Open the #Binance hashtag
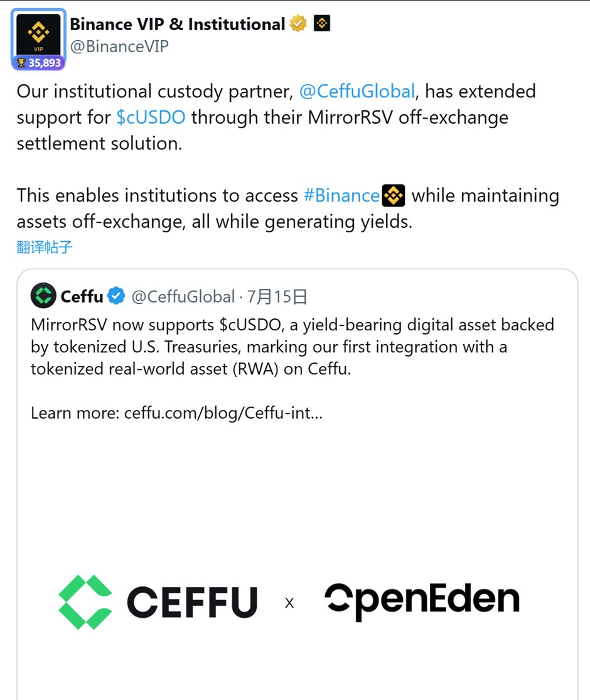The width and height of the screenshot is (590, 700). [341, 196]
